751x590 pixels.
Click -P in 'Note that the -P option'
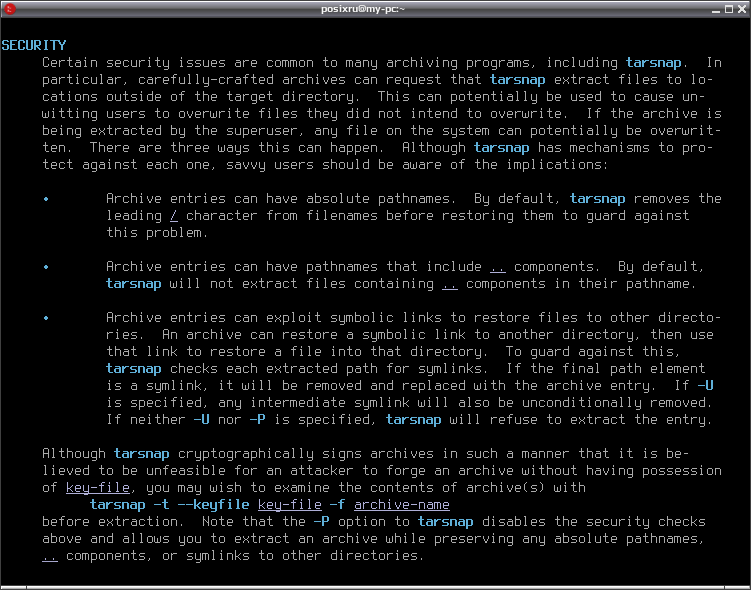321,522
